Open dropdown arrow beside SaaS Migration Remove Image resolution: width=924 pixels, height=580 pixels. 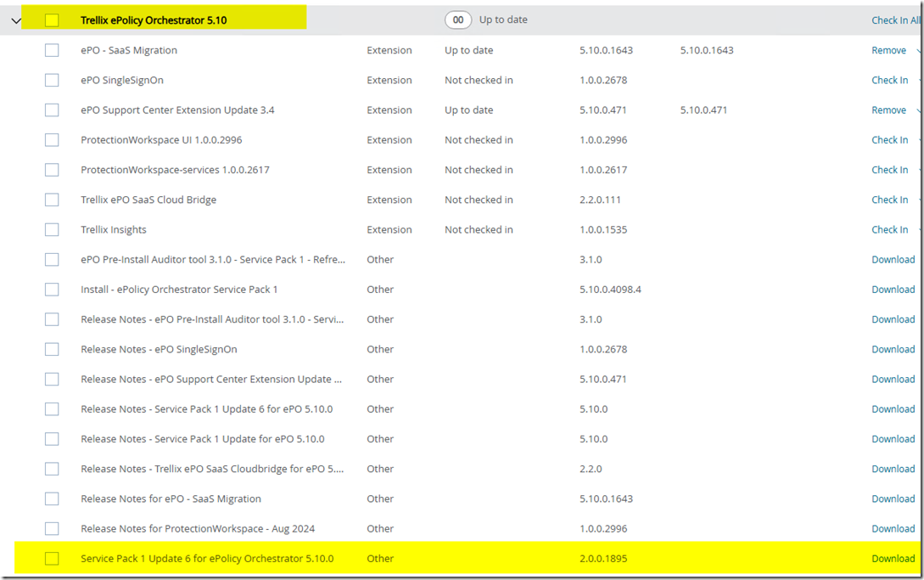click(920, 51)
